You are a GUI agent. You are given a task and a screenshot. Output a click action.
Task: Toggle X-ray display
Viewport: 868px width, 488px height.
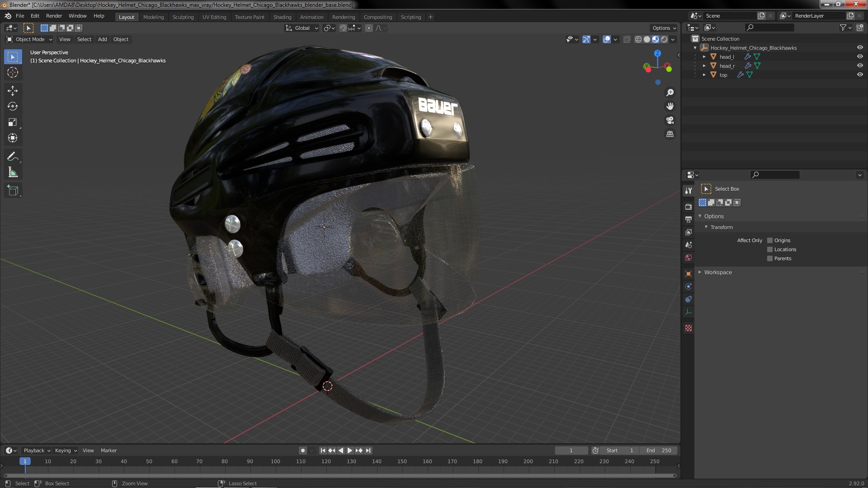627,39
